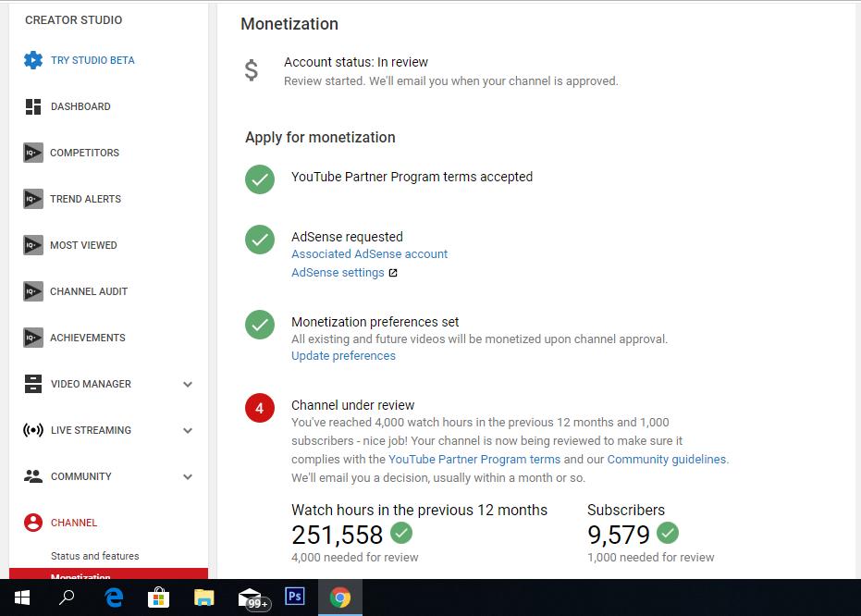Viewport: 861px width, 616px height.
Task: Click the red step 4 circle
Action: pos(260,408)
